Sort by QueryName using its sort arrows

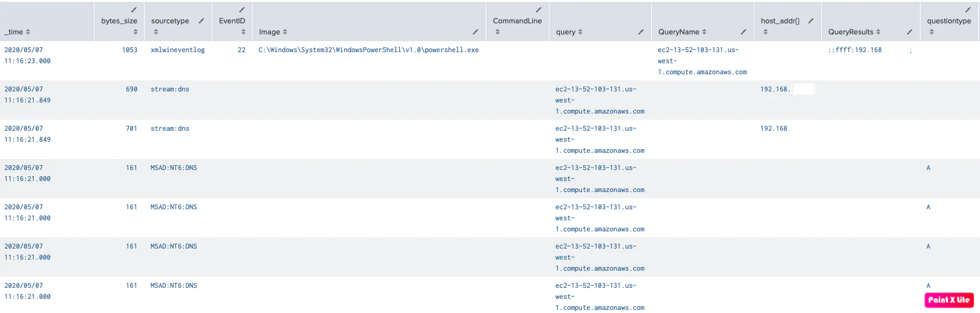pos(704,32)
